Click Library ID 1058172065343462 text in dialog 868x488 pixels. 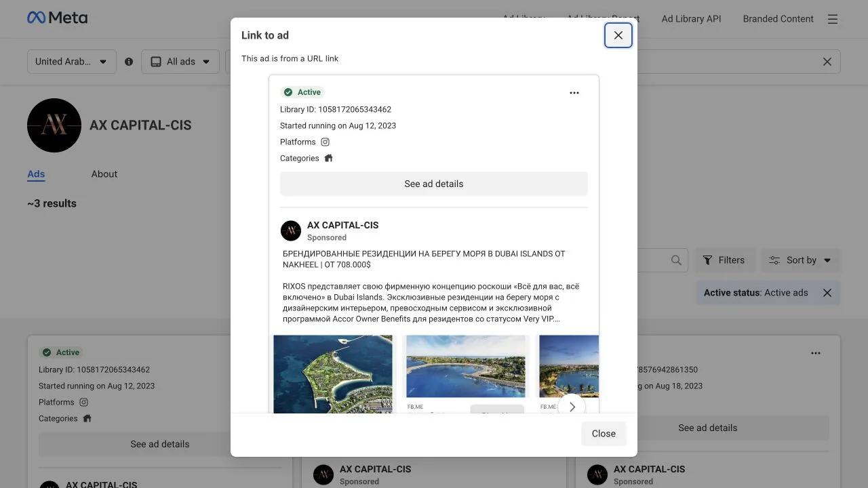coord(336,109)
